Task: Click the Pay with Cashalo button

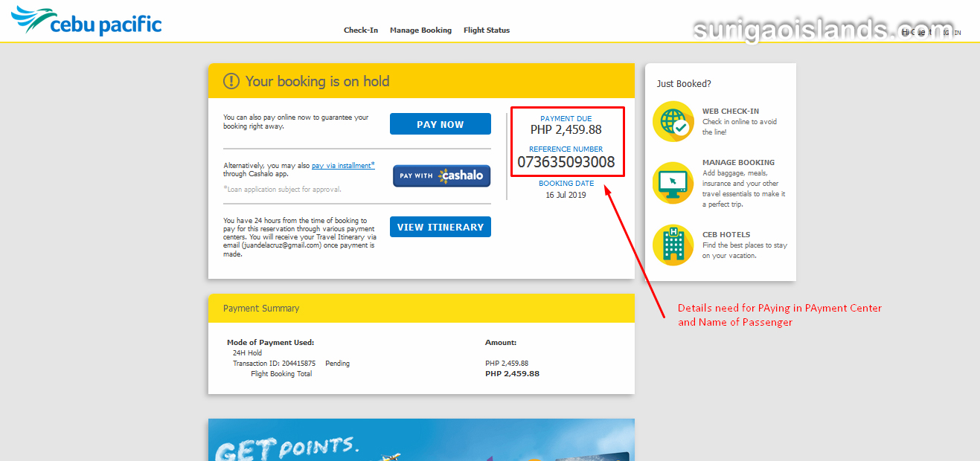Action: (x=442, y=175)
